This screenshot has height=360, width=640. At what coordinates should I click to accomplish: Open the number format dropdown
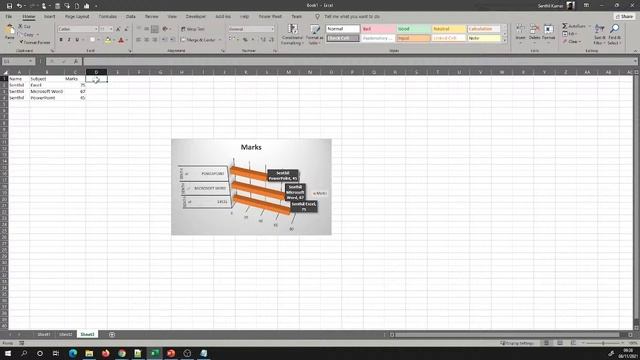pyautogui.click(x=272, y=29)
